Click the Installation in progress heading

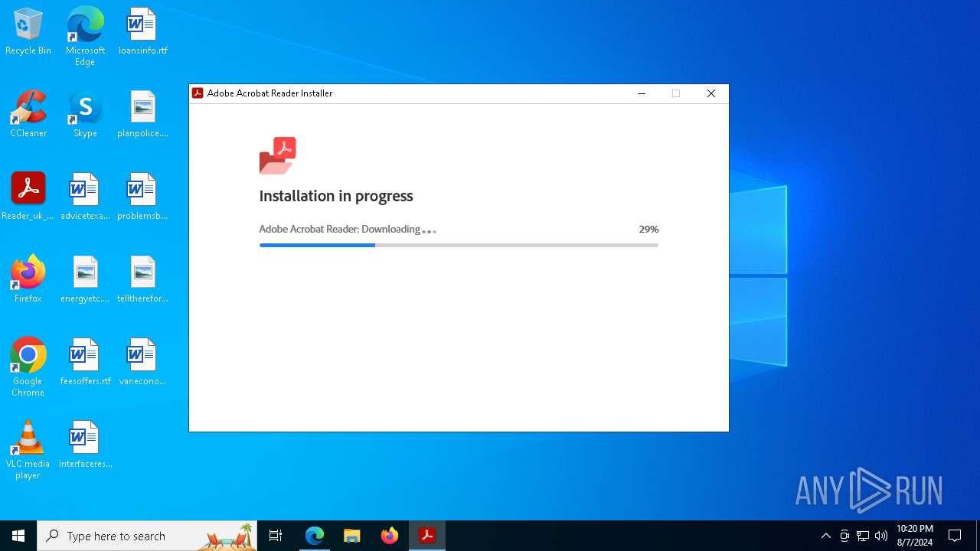336,196
